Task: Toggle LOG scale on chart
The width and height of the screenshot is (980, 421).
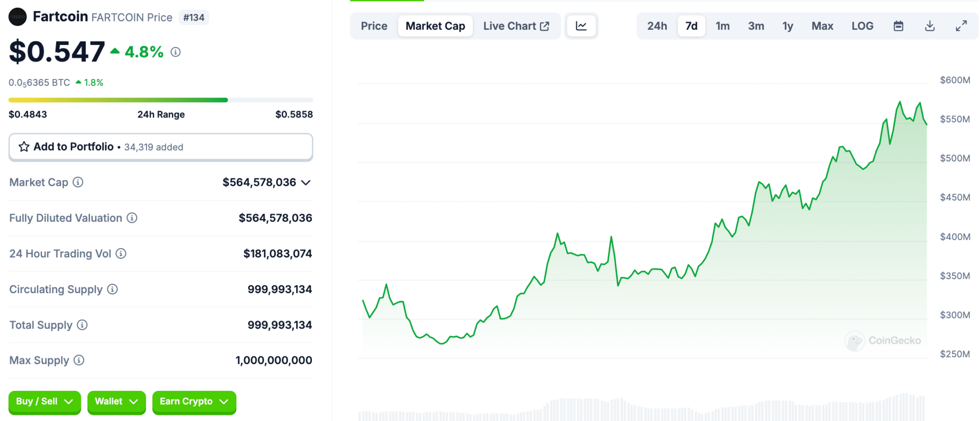Action: 862,26
